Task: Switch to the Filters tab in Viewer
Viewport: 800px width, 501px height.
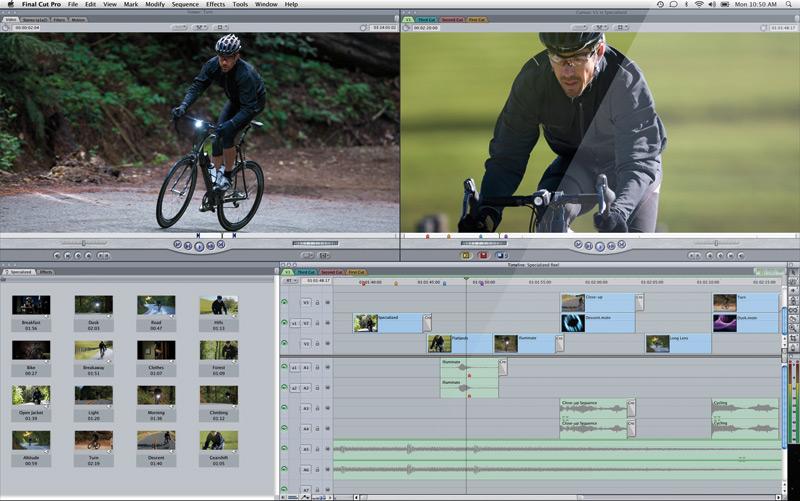Action: tap(59, 20)
